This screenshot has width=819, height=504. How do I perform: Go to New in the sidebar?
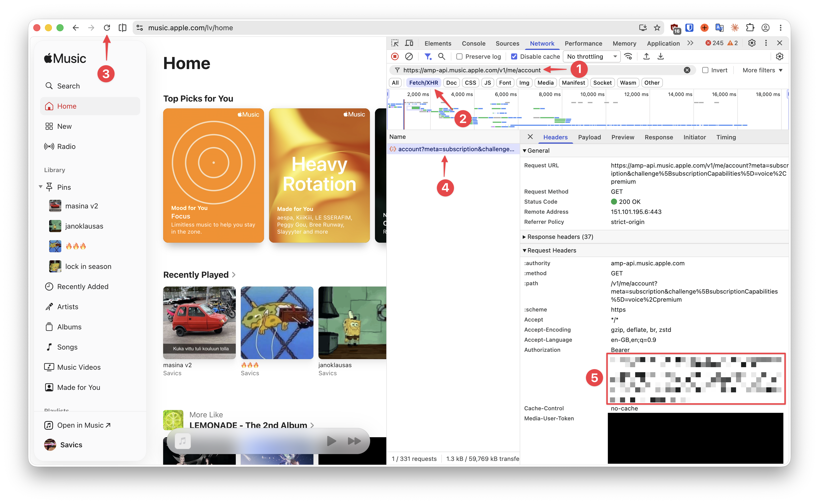click(90, 126)
